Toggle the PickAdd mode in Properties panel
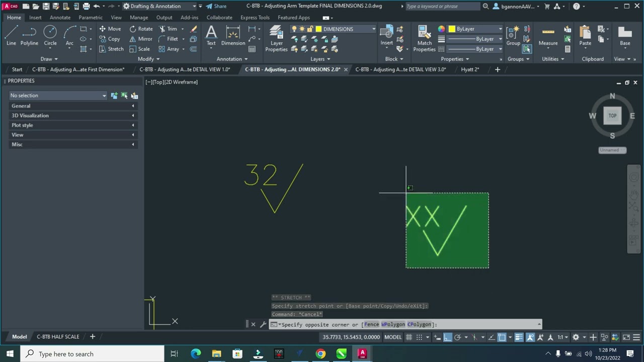 (114, 96)
